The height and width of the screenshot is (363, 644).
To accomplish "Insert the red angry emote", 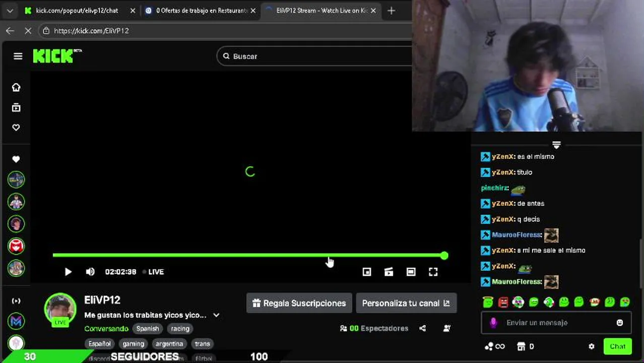I will point(503,302).
